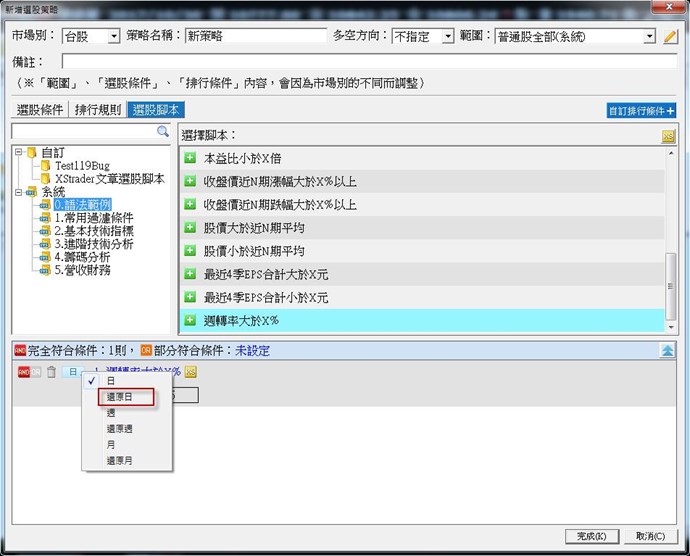
Task: Click the search magnifier icon above the tree
Action: point(163,131)
